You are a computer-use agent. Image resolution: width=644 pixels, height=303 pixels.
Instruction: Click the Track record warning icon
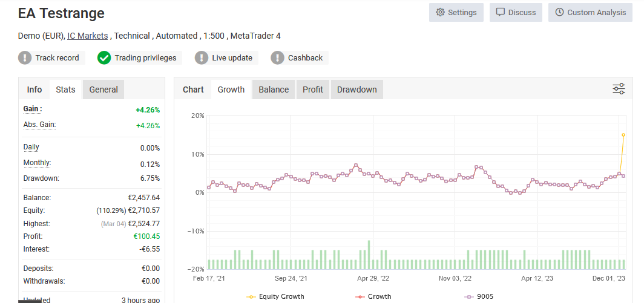tap(25, 58)
